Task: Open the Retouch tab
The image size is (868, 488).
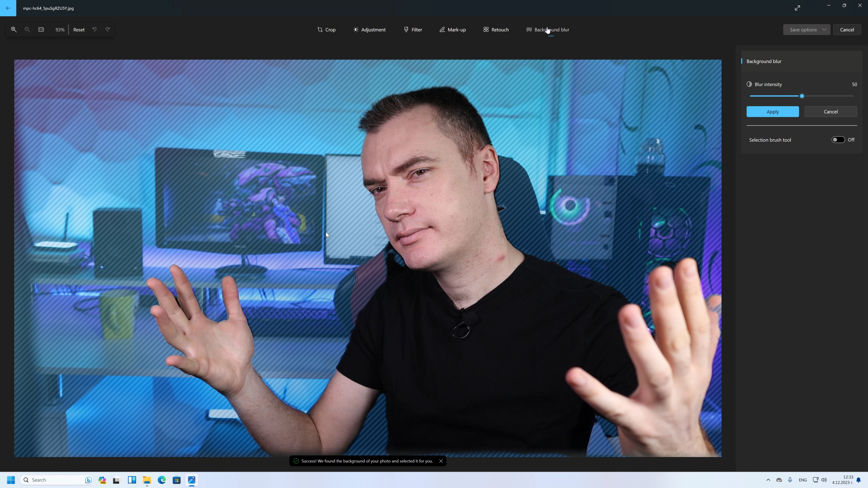Action: click(x=496, y=30)
